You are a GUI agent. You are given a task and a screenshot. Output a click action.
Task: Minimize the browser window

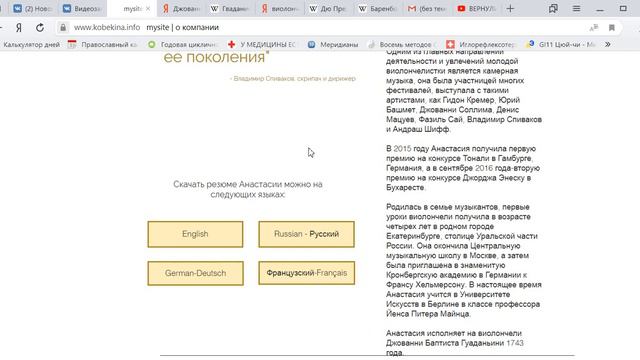click(x=600, y=9)
